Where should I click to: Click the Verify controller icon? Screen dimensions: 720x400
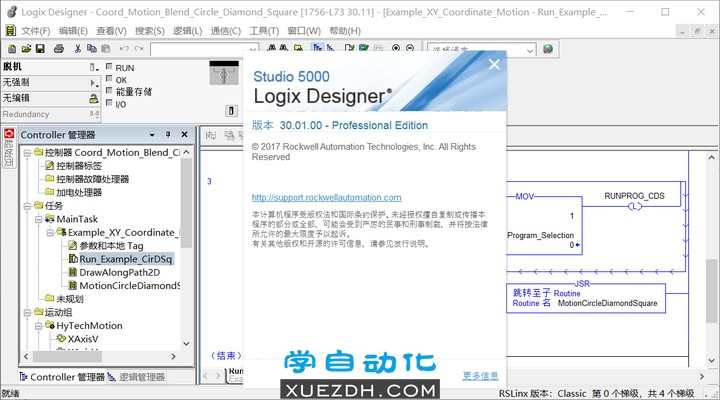pyautogui.click(x=364, y=47)
